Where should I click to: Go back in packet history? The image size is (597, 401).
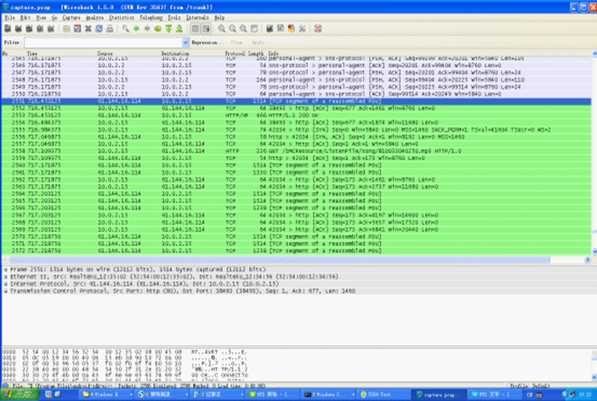point(136,29)
